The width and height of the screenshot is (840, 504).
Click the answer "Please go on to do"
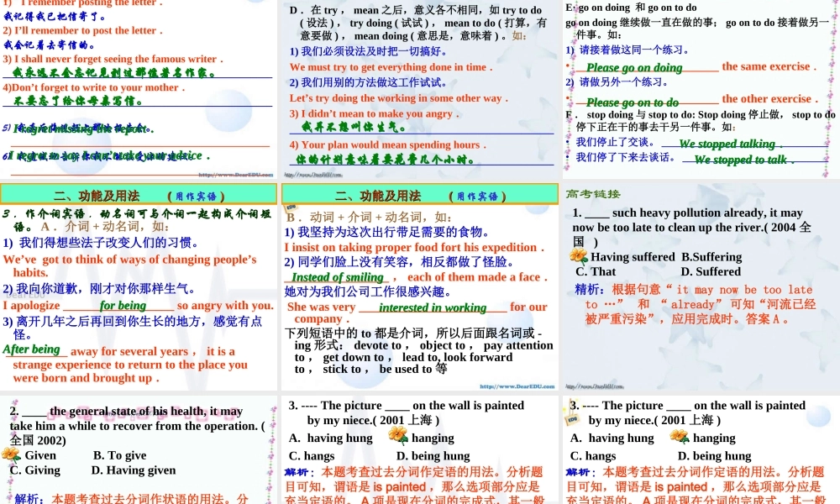[633, 102]
